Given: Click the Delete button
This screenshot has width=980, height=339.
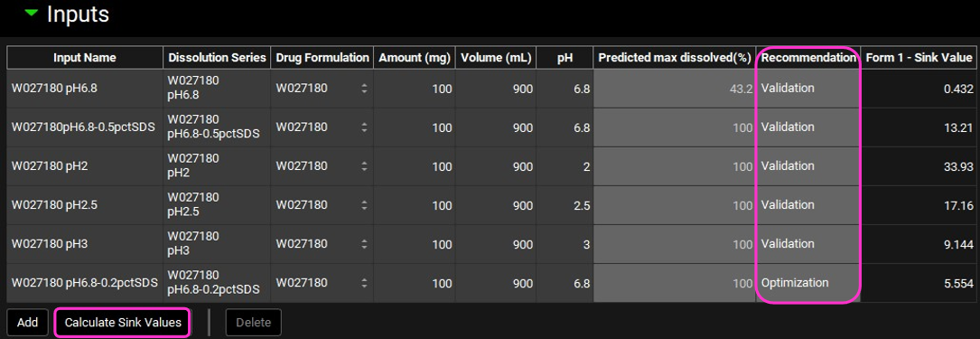Looking at the screenshot, I should 253,323.
